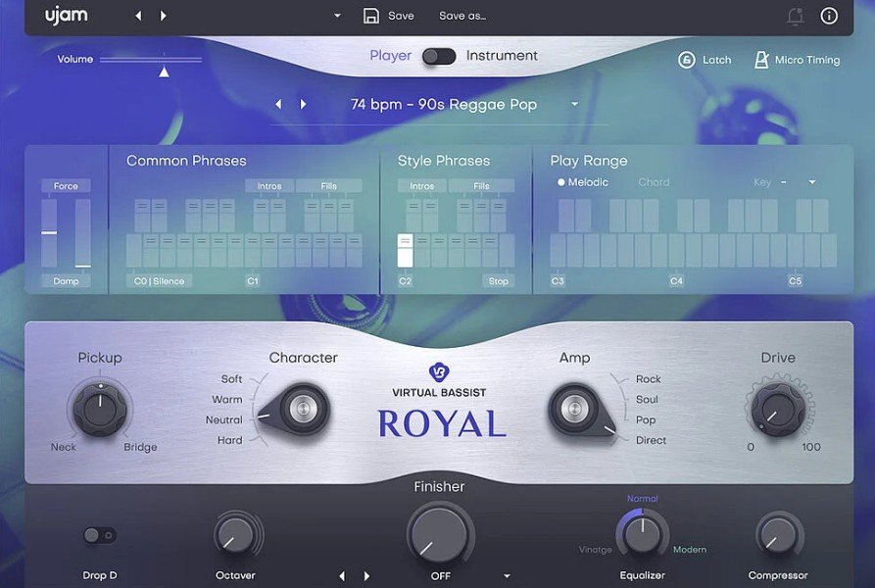Select Melodic play range mode
875x588 pixels.
pyautogui.click(x=583, y=182)
